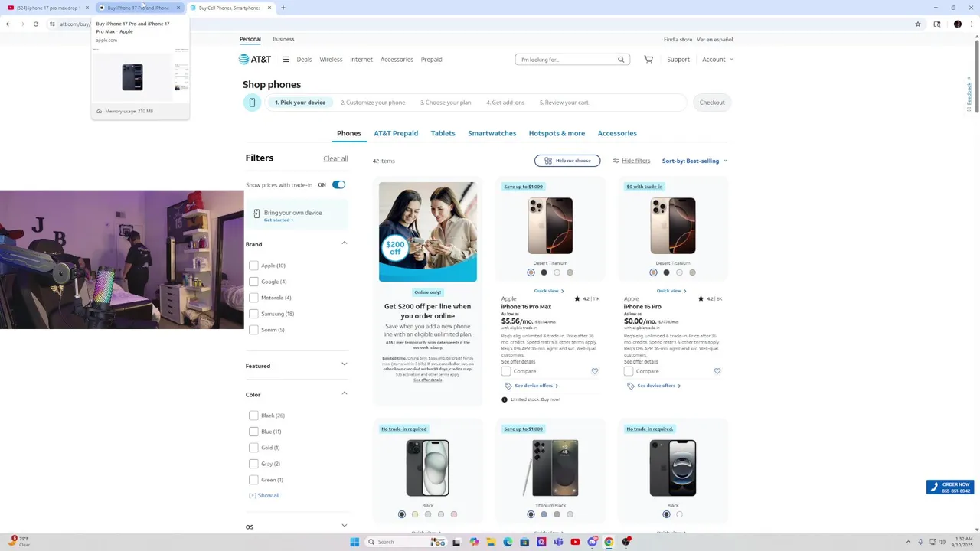Check the Sonim (5) brand filter

point(253,330)
